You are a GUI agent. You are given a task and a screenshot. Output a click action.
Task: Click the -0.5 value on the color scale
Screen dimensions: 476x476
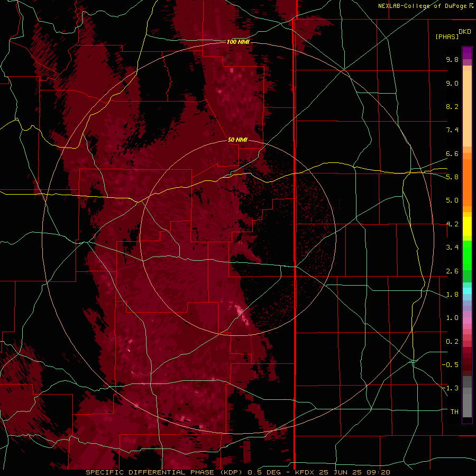(450, 365)
